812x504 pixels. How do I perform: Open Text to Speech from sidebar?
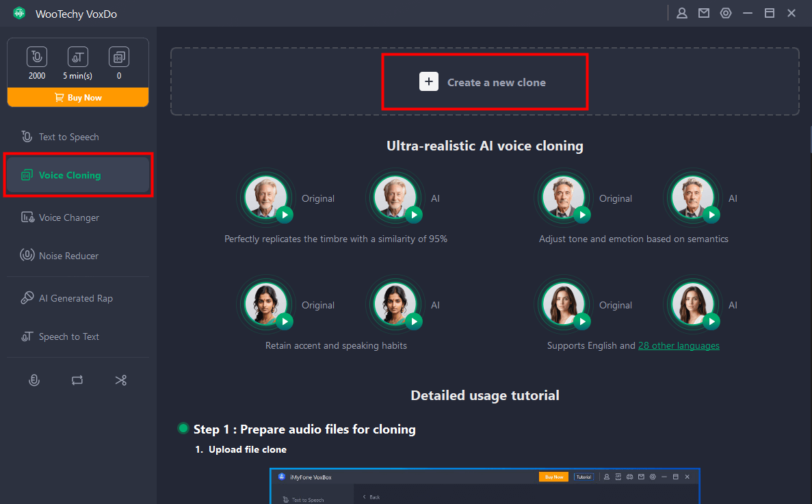point(68,137)
